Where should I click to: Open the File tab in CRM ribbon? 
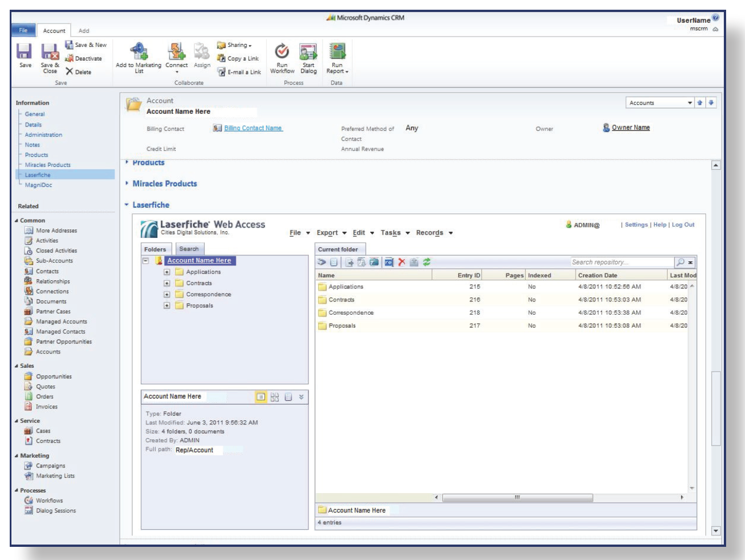click(23, 30)
